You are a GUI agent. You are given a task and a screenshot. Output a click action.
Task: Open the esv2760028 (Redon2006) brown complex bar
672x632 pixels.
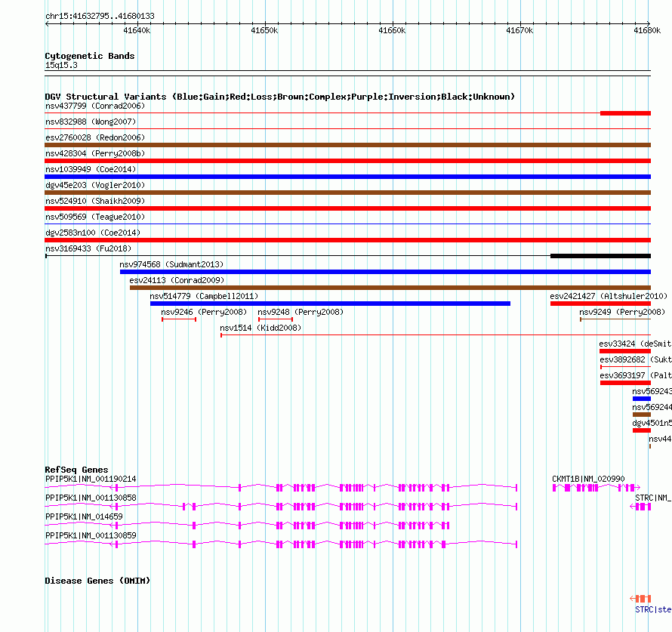coord(347,145)
